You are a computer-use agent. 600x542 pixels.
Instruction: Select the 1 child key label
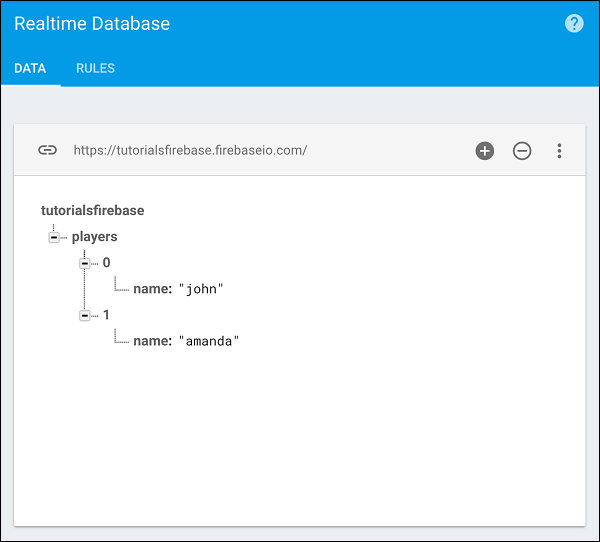107,315
